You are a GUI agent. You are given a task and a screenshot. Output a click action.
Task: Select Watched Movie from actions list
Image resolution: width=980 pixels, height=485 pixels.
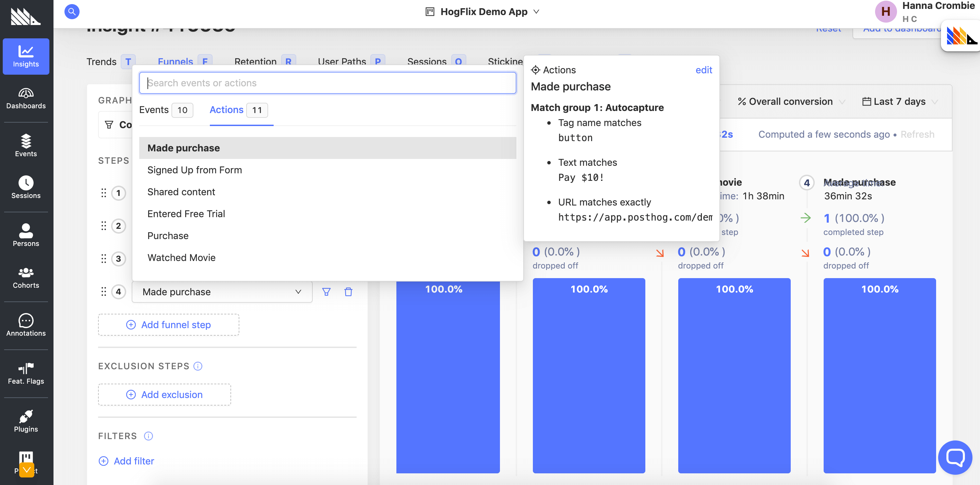(181, 258)
